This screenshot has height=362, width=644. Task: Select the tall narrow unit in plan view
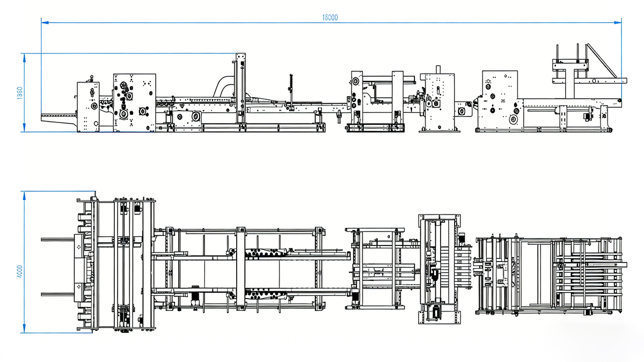click(439, 269)
